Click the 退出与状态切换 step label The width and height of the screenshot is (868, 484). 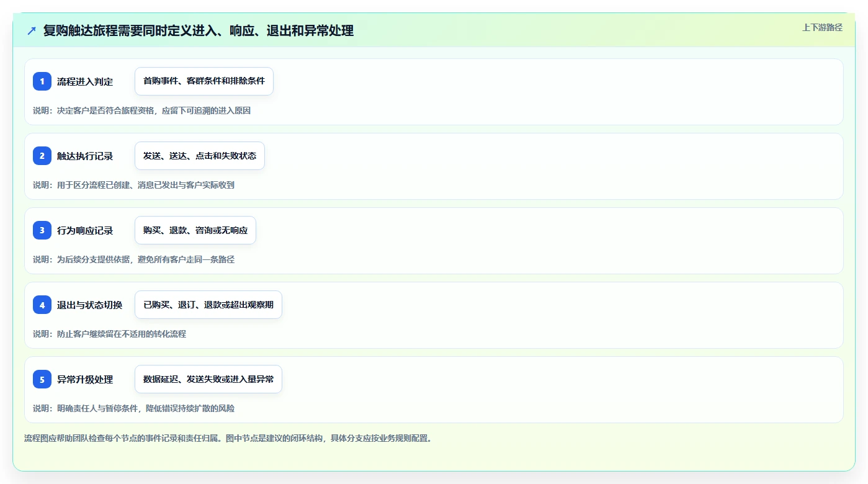click(x=90, y=305)
